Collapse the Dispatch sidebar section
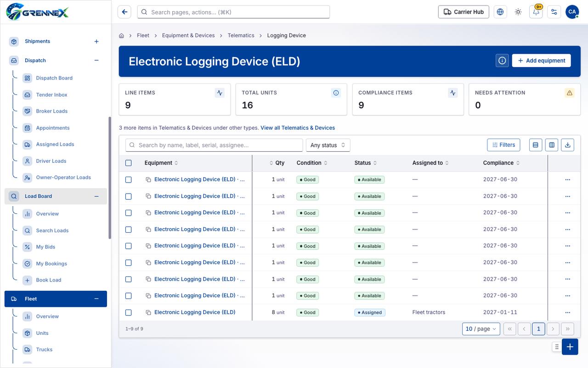Image resolution: width=588 pixels, height=368 pixels. 96,60
